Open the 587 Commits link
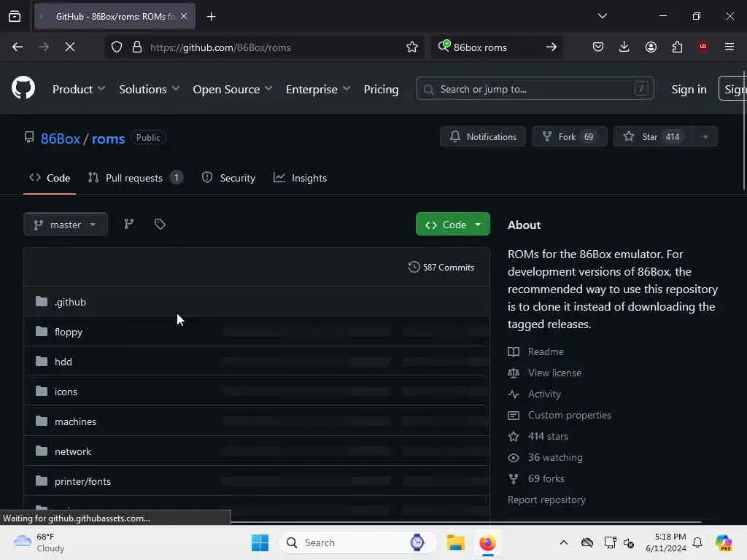 point(441,267)
